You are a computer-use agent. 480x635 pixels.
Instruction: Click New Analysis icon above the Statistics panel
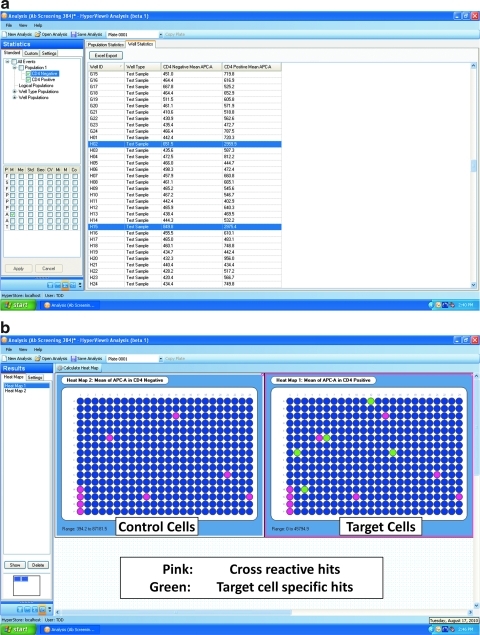coord(4,34)
